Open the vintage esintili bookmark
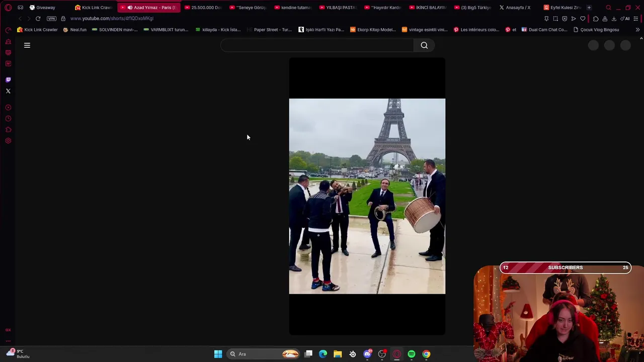644x362 pixels. coord(425,30)
